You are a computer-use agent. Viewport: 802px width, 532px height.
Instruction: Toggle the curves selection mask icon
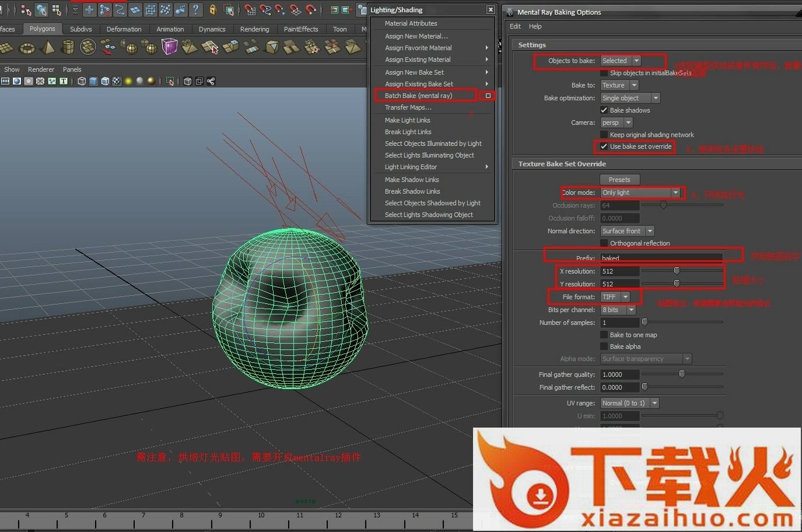(x=120, y=9)
